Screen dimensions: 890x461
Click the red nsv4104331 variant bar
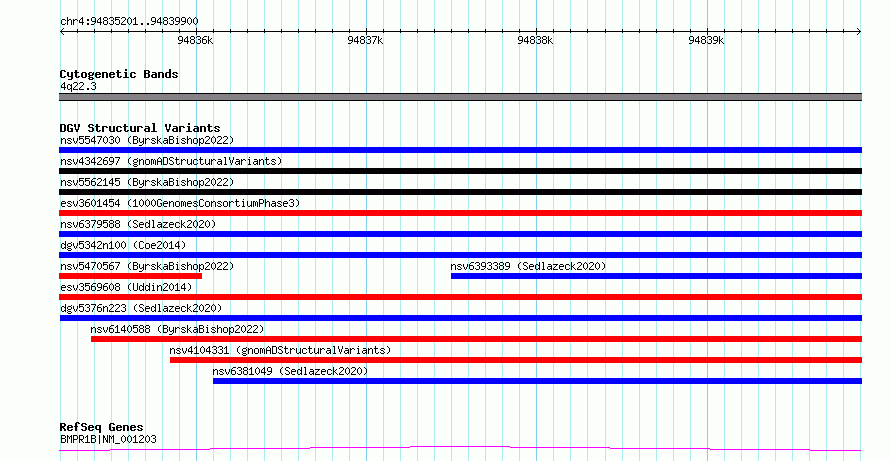[x=516, y=360]
